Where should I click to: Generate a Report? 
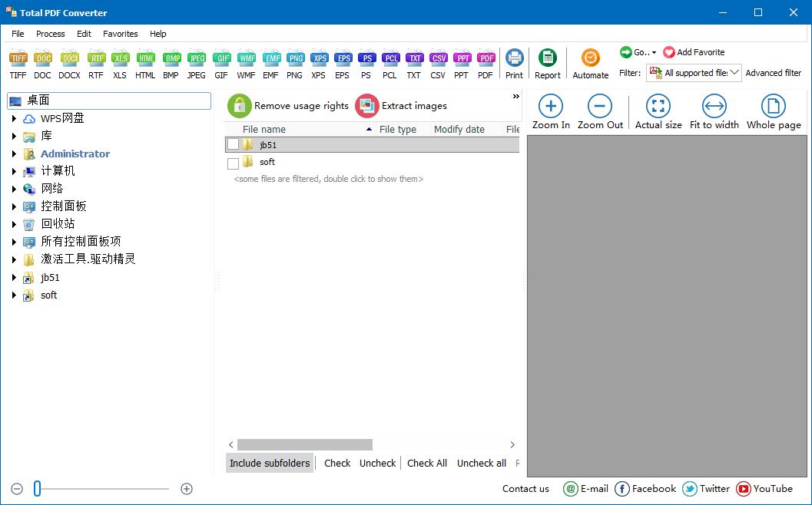548,64
